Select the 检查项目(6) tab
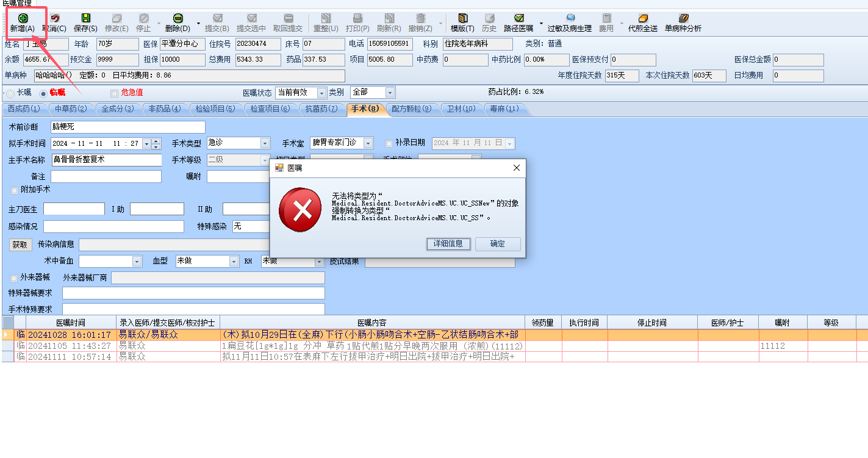 tap(270, 109)
